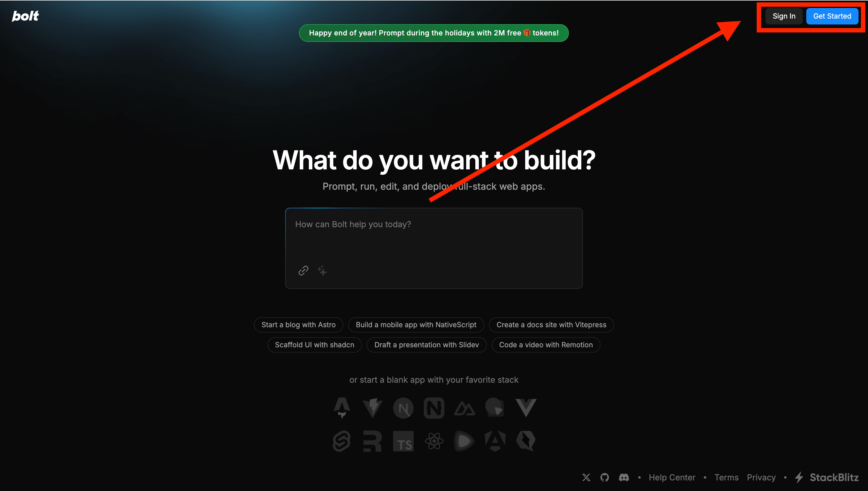Viewport: 868px width, 491px height.
Task: Open the GitHub icon in footer
Action: pos(605,477)
